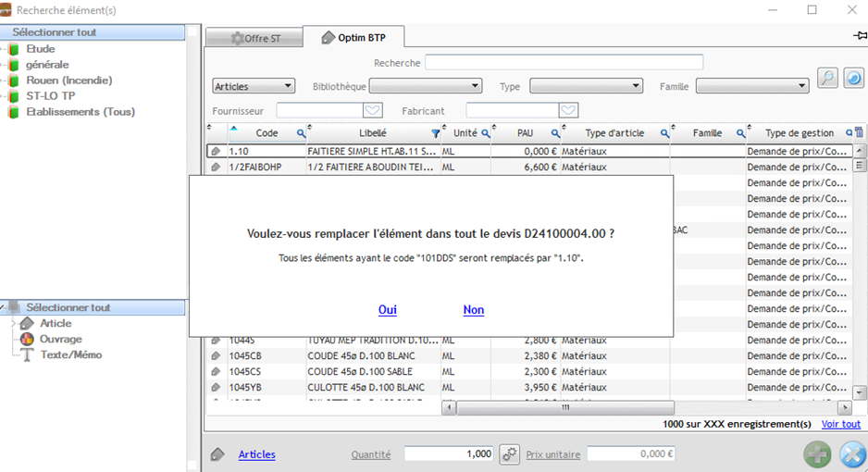Click the vertical scrollbar up arrow
The image size is (868, 472).
point(859,151)
